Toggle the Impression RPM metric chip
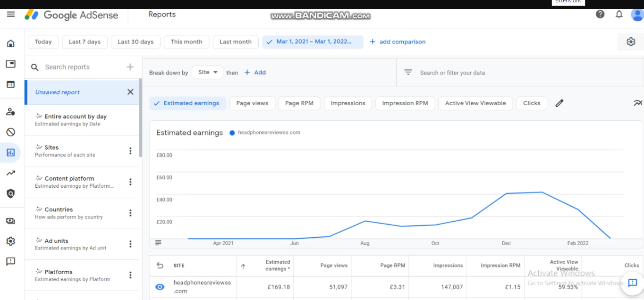 pyautogui.click(x=405, y=103)
